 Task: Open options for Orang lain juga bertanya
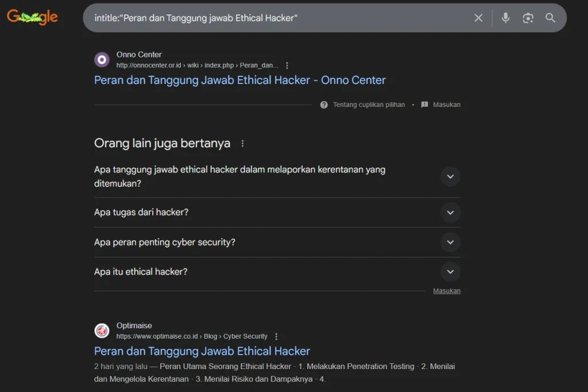click(x=242, y=143)
